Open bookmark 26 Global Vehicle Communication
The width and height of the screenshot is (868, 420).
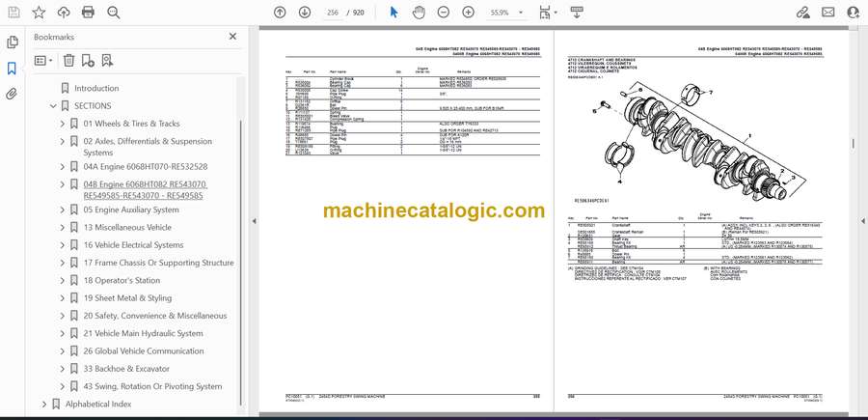coord(144,351)
